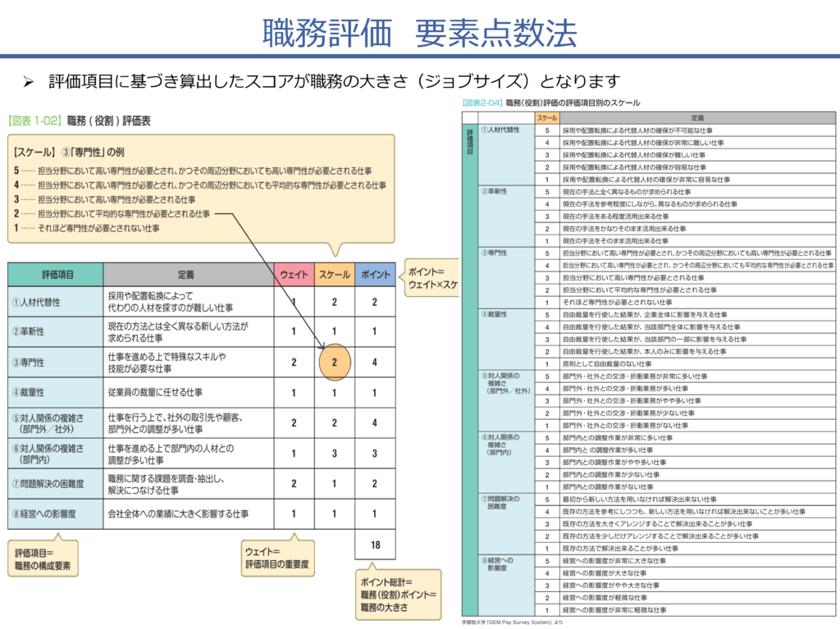Click the source note 「学習院大学「GEM Pay Survey System」より」
The height and width of the screenshot is (629, 840).
(512, 622)
